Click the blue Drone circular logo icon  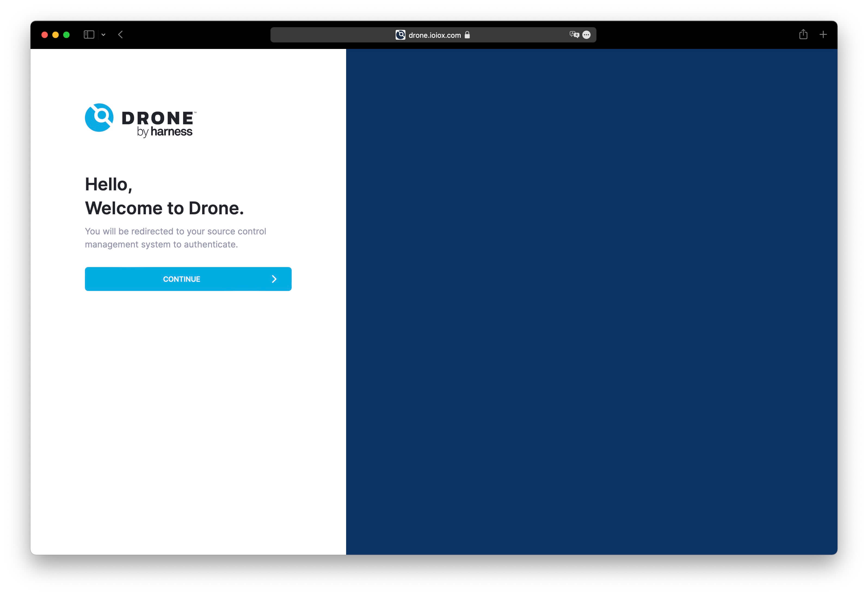coord(99,117)
